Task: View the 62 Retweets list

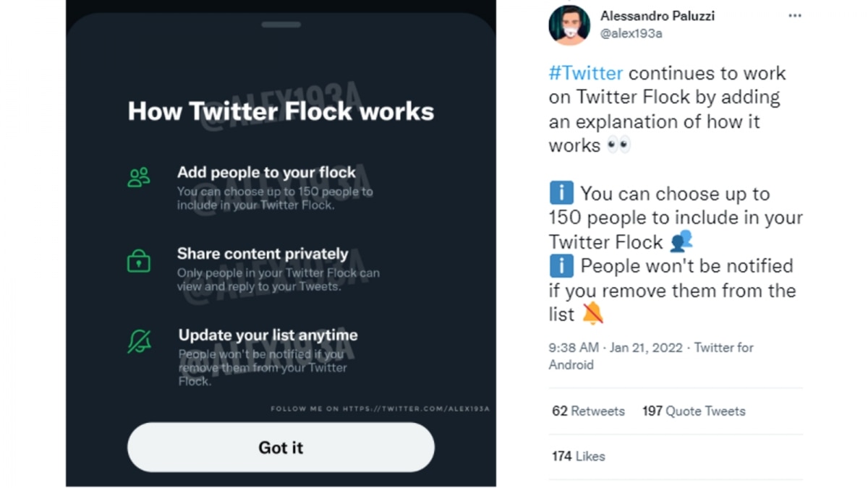Action: [x=588, y=411]
